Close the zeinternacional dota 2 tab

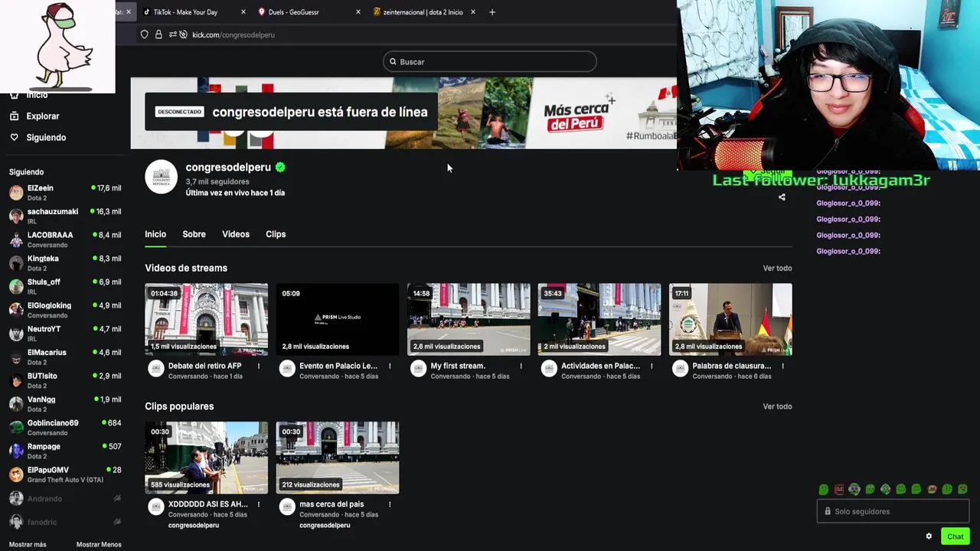click(472, 12)
